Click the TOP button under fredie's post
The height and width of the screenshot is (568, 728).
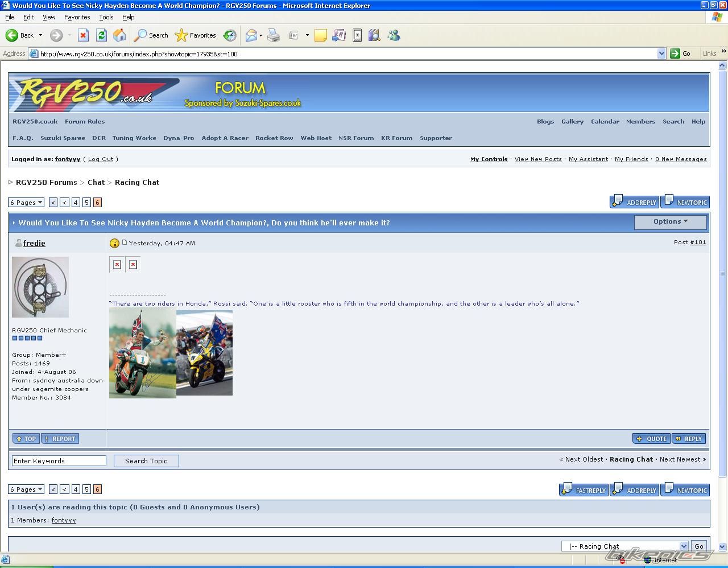(26, 439)
